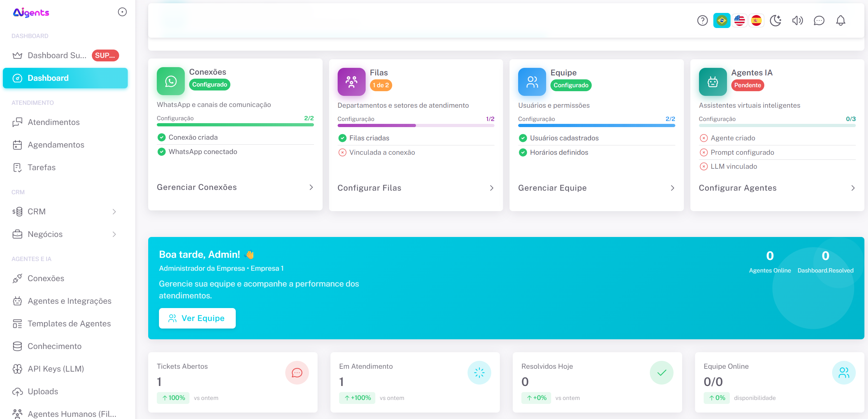
Task: Switch language to Spanish flag
Action: point(756,20)
